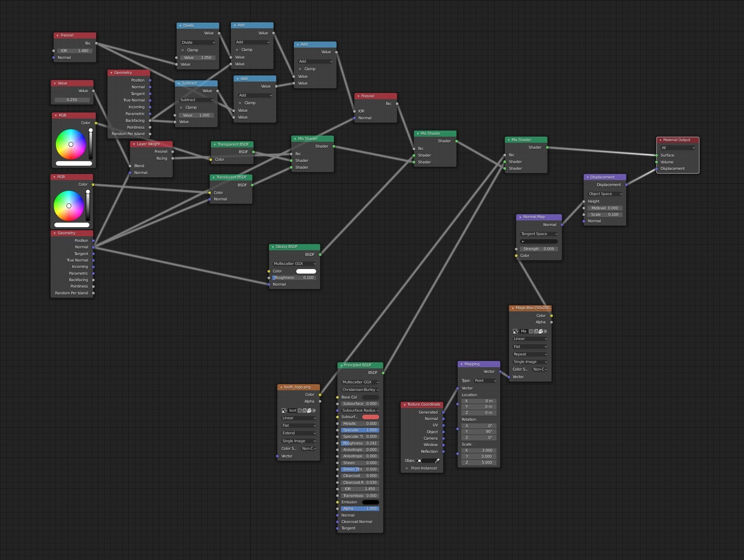The width and height of the screenshot is (744, 560).
Task: Collapse the Principled BSDF node
Action: 341,365
